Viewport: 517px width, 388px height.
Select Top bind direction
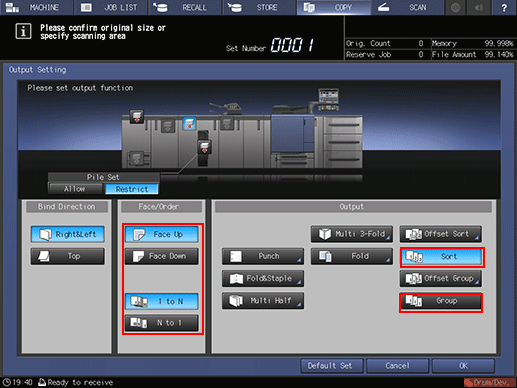pyautogui.click(x=68, y=256)
